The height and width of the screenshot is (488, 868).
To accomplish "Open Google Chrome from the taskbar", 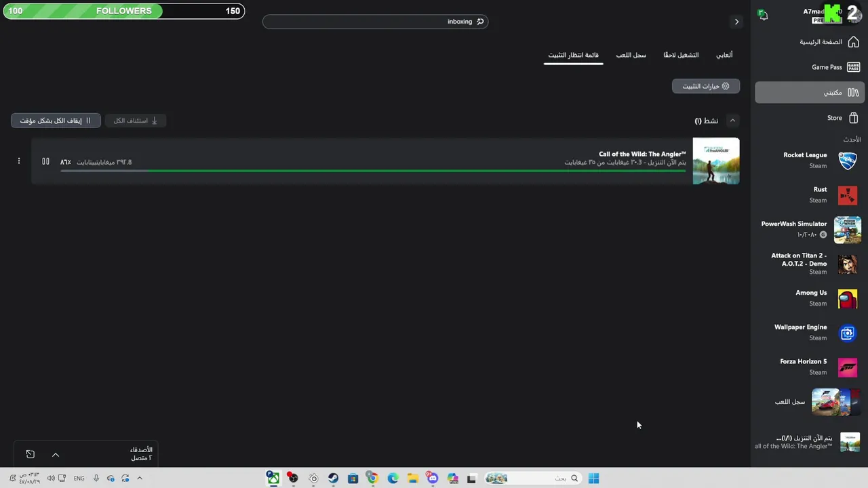I will (372, 479).
